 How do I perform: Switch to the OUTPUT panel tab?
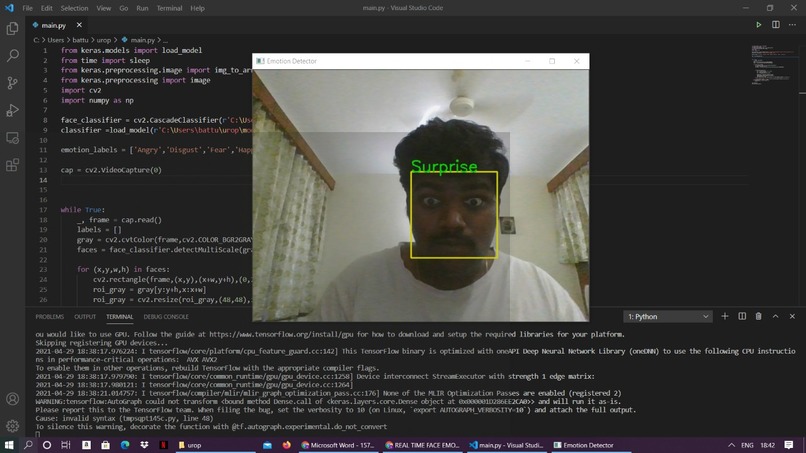pos(85,317)
